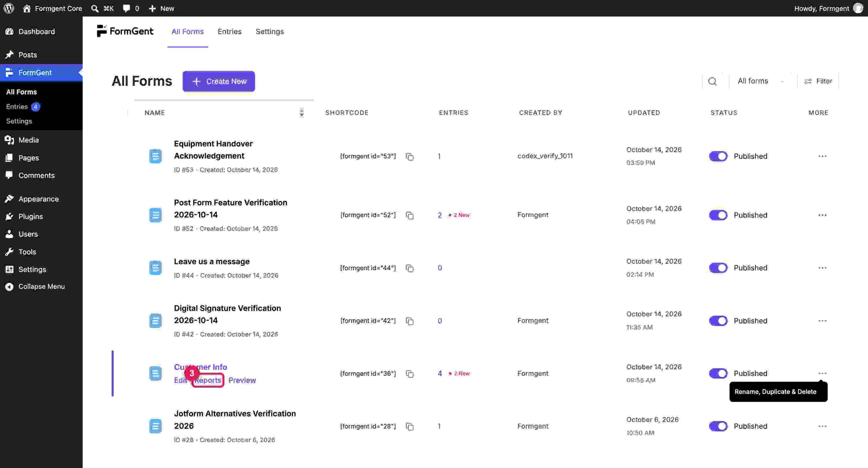The width and height of the screenshot is (868, 468).
Task: Open the Filter options
Action: [818, 81]
